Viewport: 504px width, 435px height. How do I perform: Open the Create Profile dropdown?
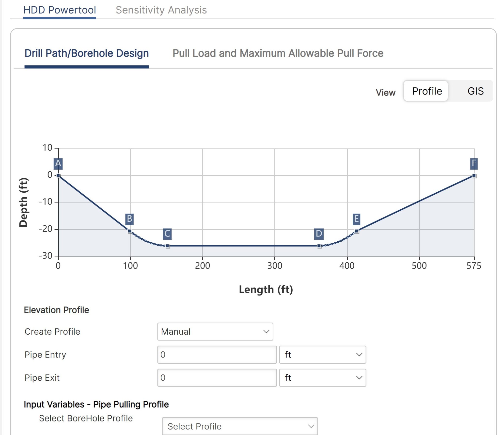coord(215,332)
